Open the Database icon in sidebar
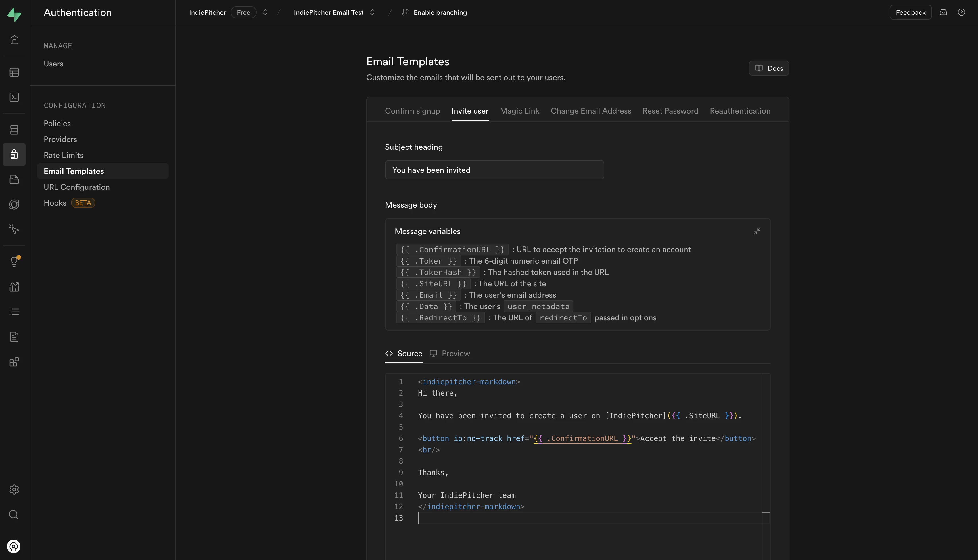This screenshot has height=560, width=978. point(14,129)
